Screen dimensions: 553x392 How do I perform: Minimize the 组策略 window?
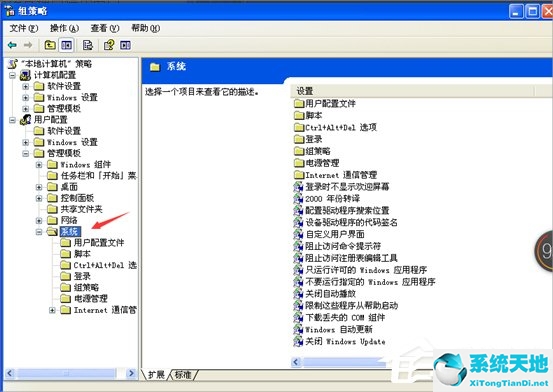(x=516, y=12)
